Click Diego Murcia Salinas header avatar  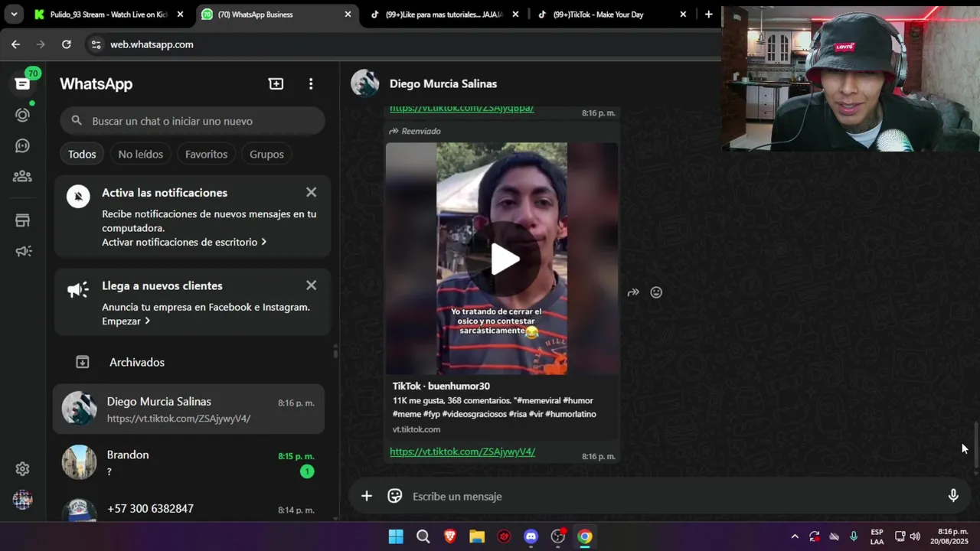click(x=365, y=83)
